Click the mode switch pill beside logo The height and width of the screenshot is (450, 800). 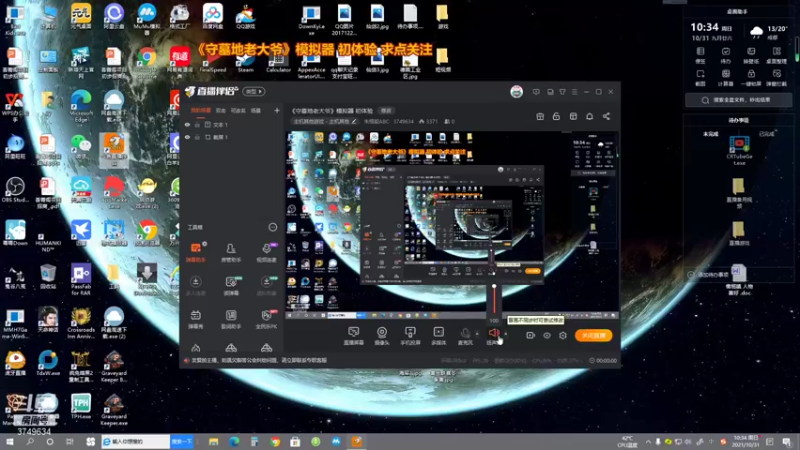(254, 91)
